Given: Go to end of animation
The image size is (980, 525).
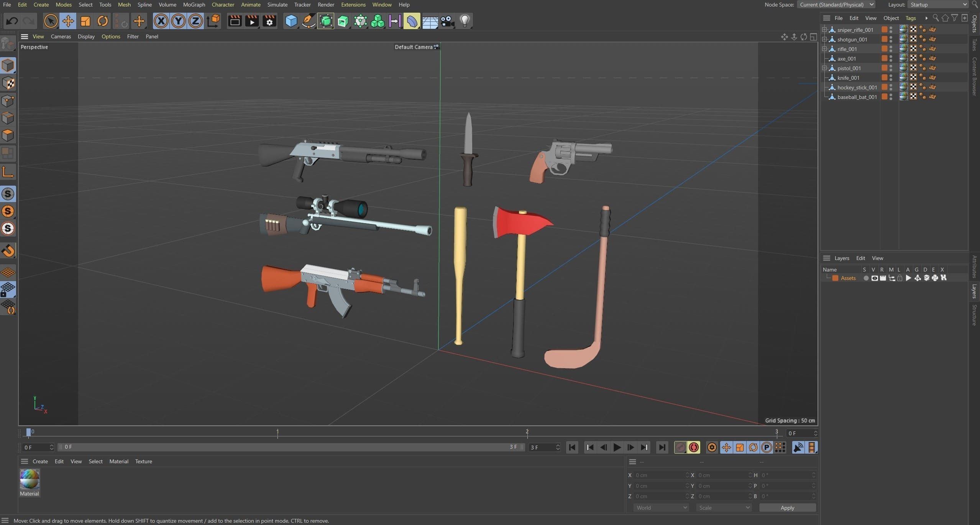Looking at the screenshot, I should coord(662,447).
